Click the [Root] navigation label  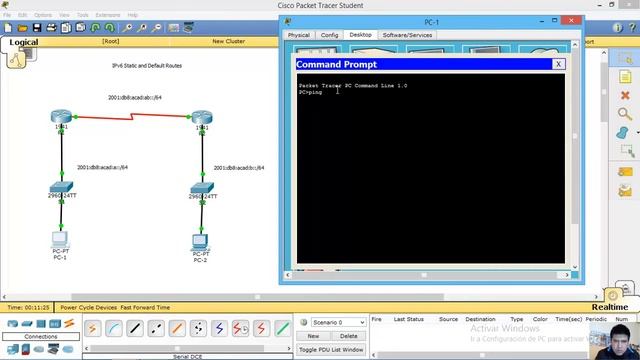[x=111, y=41]
